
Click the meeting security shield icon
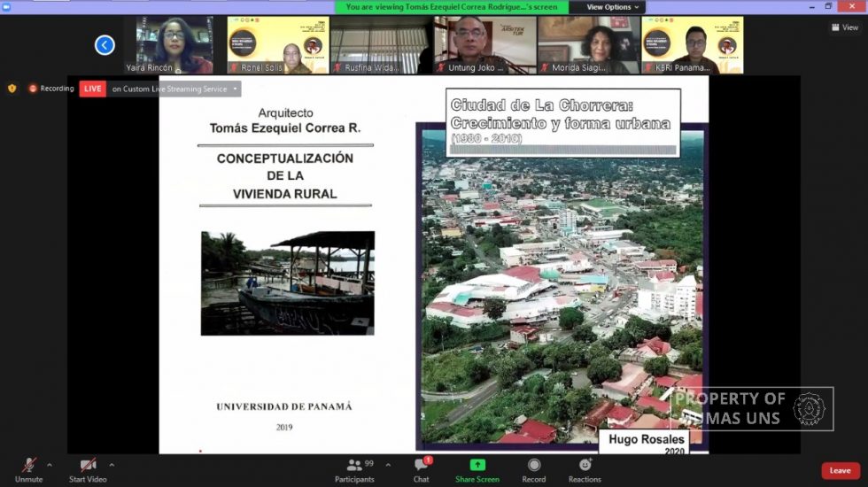tap(12, 88)
